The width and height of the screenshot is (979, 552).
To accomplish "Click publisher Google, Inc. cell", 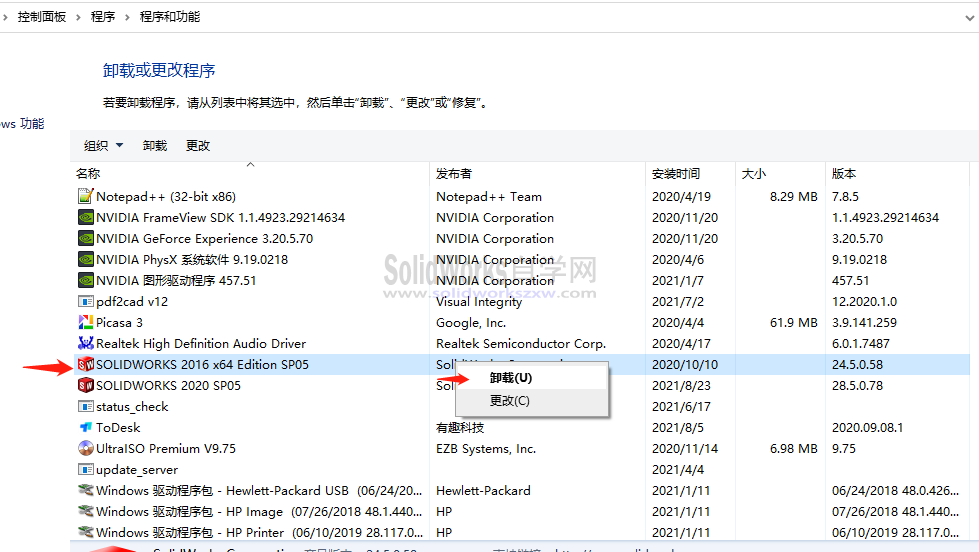I will pyautogui.click(x=471, y=323).
